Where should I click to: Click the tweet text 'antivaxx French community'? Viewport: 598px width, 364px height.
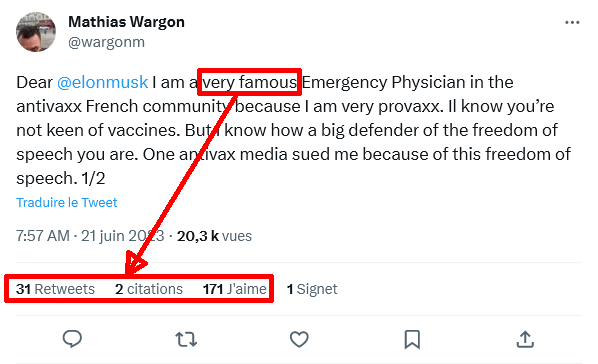click(x=122, y=106)
